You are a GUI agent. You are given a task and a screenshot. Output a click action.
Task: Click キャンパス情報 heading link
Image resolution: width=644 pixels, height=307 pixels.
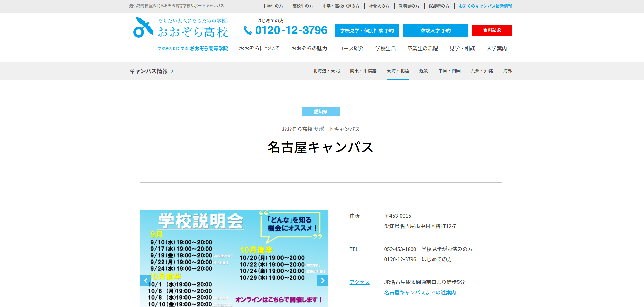click(x=149, y=71)
